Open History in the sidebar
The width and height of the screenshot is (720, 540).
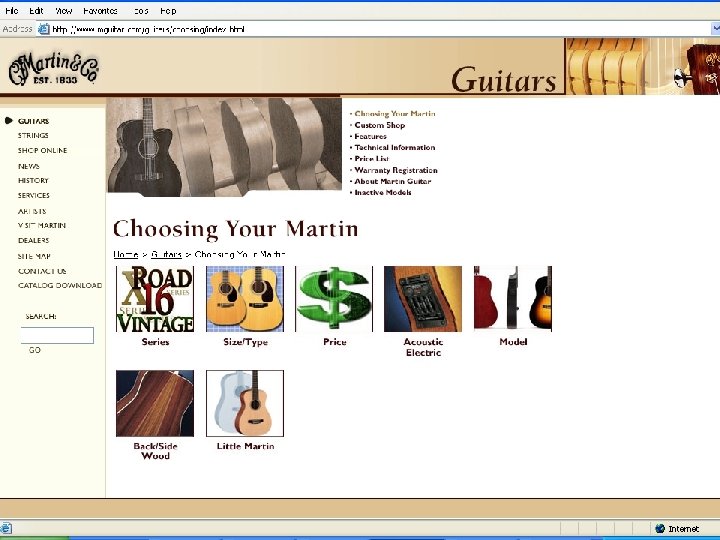(x=33, y=180)
